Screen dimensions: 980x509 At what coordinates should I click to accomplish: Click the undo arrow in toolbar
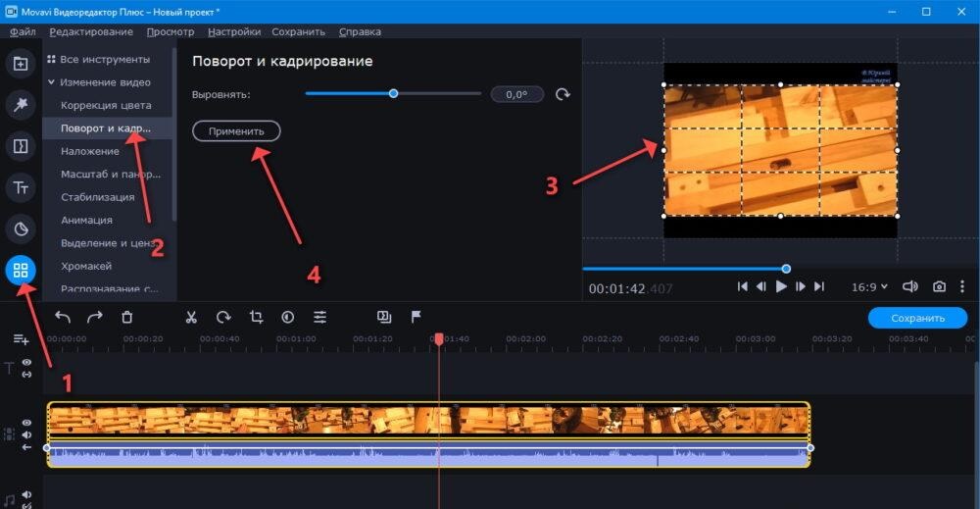(x=63, y=317)
